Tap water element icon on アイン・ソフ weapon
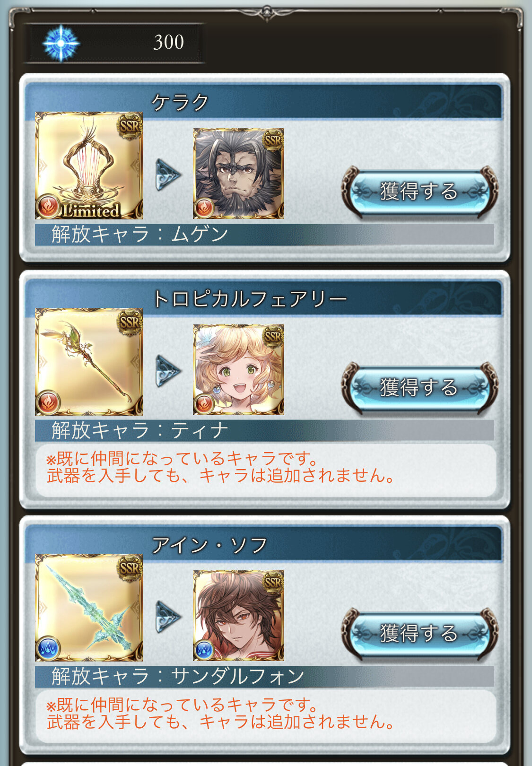This screenshot has width=532, height=766. coord(48,649)
